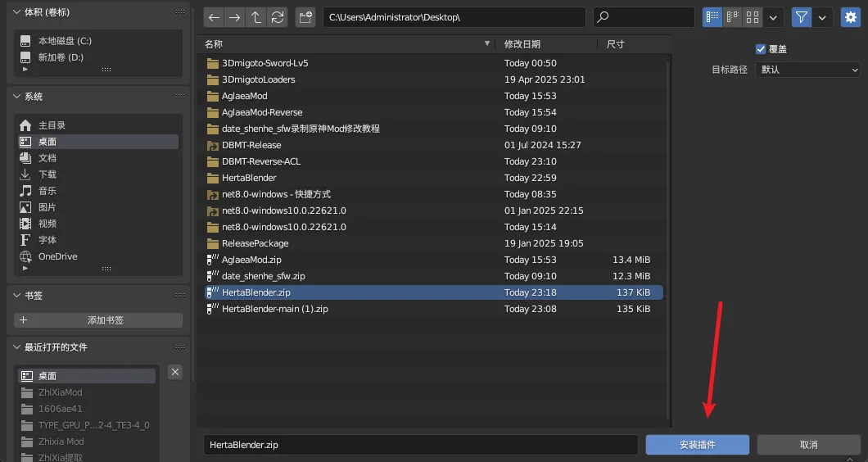868x462 pixels.
Task: Select folder 3DmigotoLoaders
Action: coord(433,79)
